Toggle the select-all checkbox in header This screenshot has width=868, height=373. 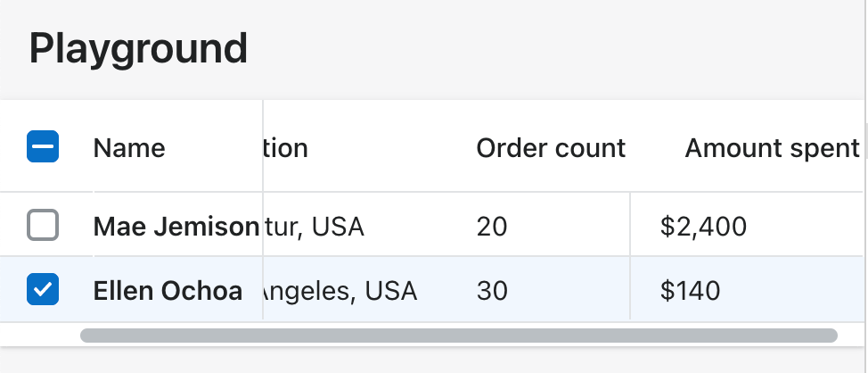coord(43,146)
